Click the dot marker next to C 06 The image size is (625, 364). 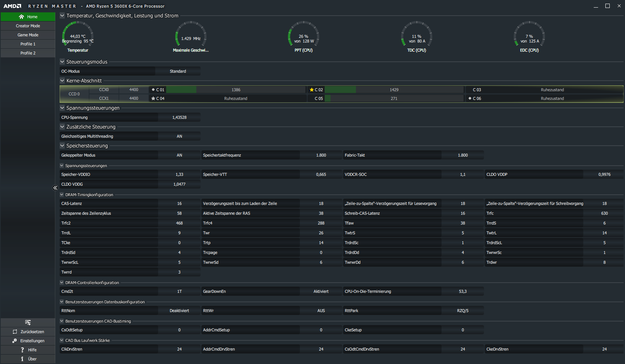click(x=470, y=98)
